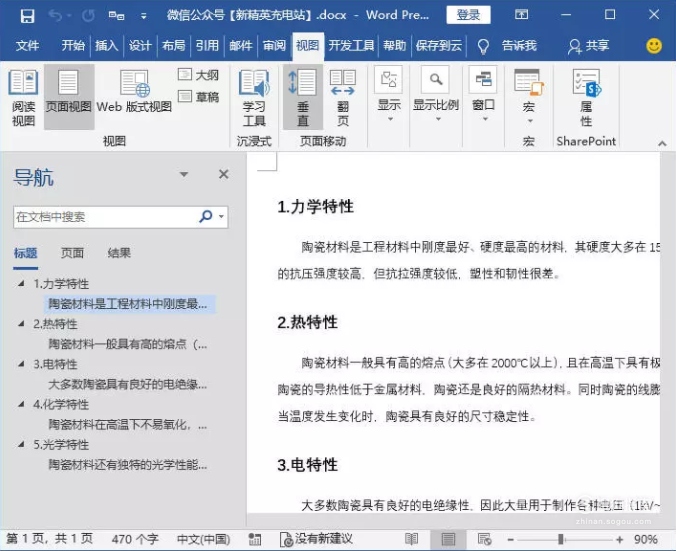Collapse the 5.光学特性 heading triangle
Screen dimensions: 676x551
coord(21,444)
